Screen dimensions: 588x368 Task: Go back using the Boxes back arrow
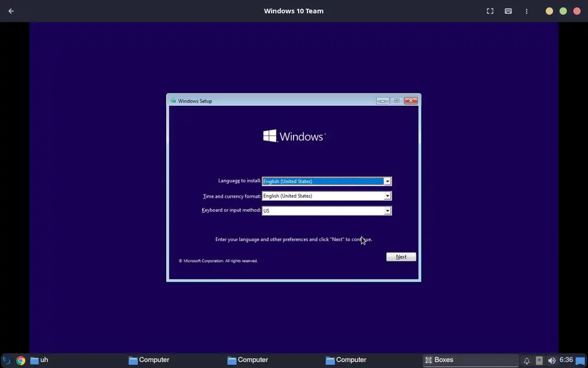point(11,11)
